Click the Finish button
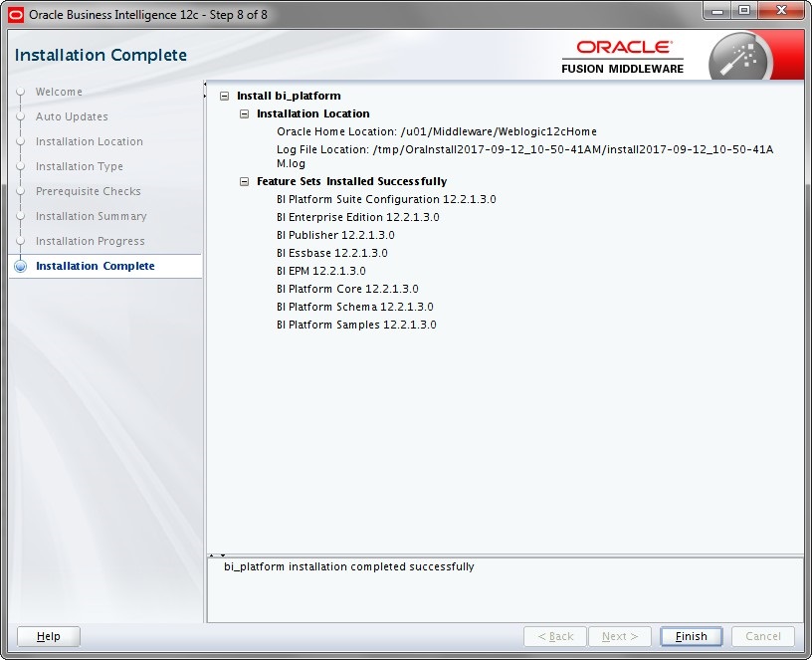 pyautogui.click(x=691, y=636)
